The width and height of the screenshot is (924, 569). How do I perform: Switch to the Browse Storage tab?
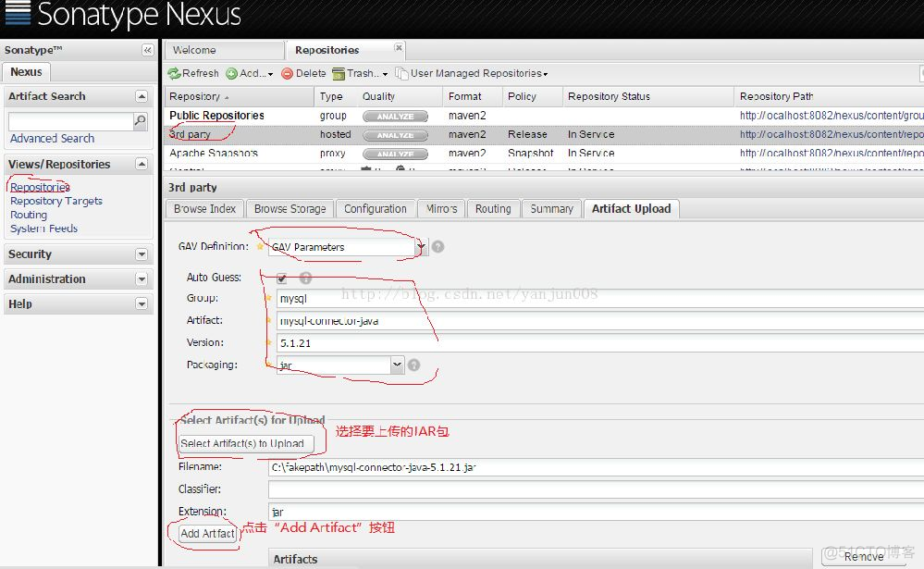coord(290,209)
